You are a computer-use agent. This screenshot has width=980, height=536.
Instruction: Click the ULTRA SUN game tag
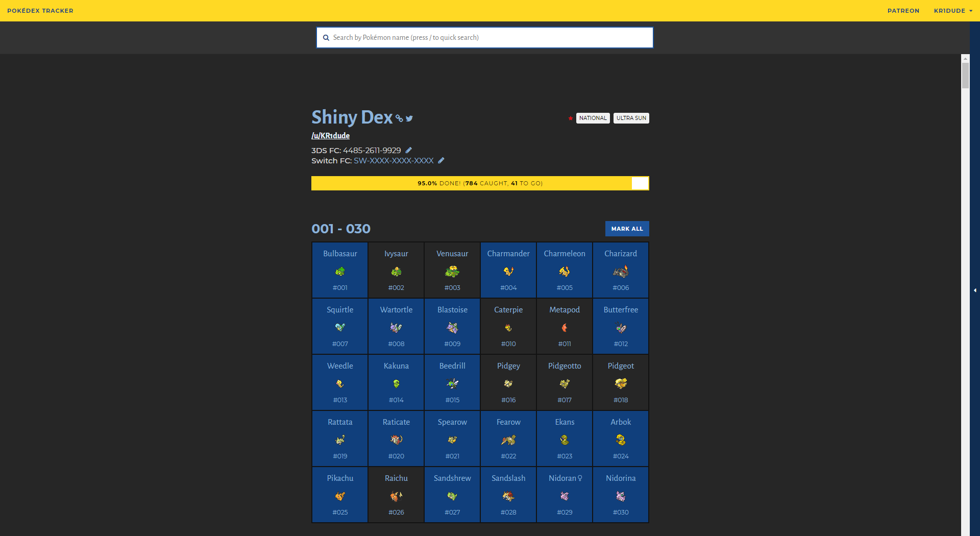[631, 118]
